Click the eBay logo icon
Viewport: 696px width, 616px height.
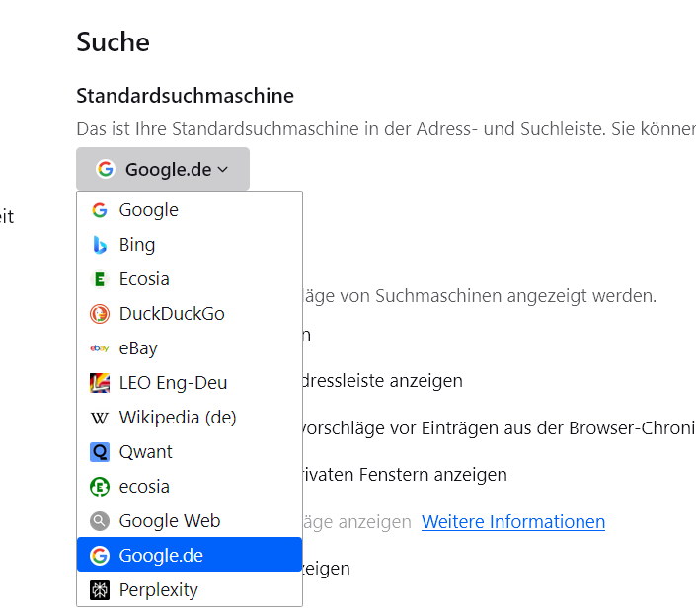click(x=100, y=348)
